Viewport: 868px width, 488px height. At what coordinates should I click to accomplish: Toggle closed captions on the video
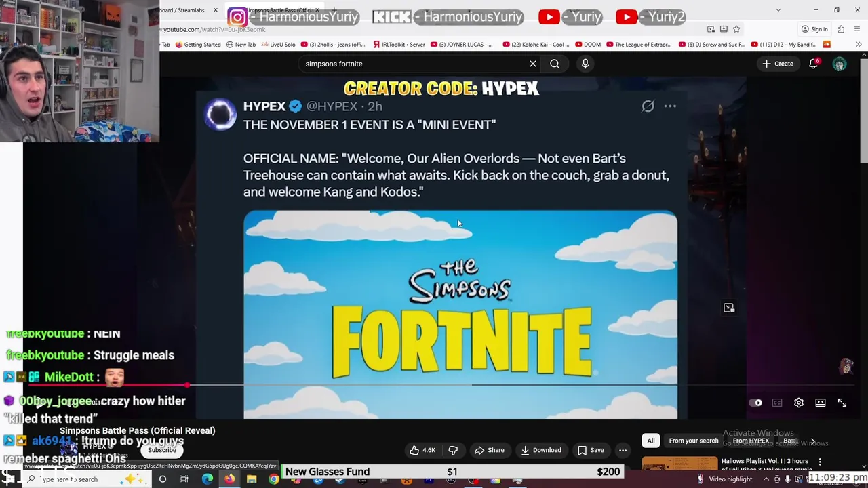[x=777, y=403]
